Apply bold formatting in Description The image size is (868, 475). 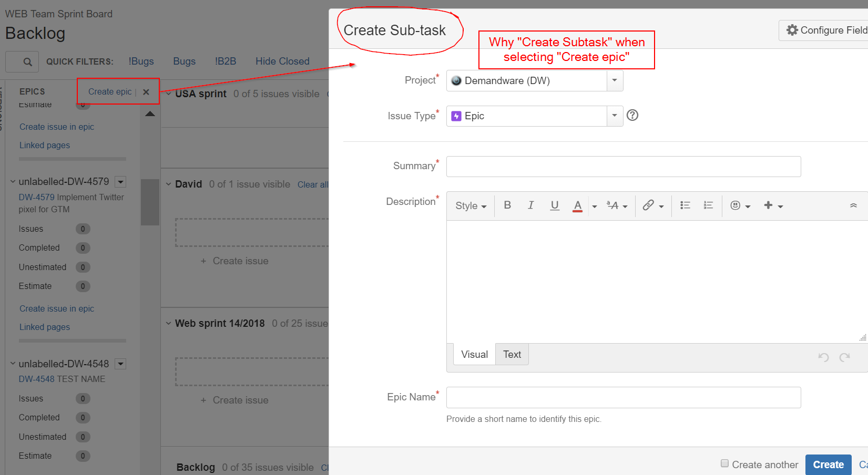pos(507,205)
